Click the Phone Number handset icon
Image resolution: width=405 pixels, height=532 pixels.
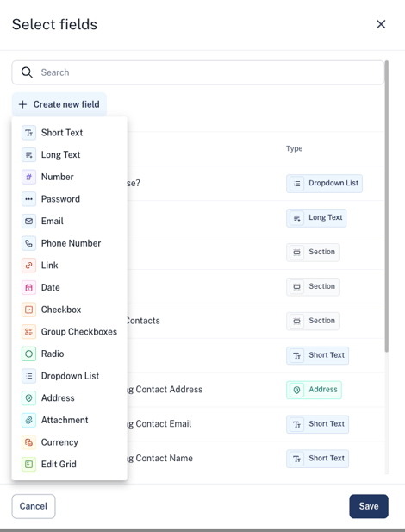[x=28, y=243]
